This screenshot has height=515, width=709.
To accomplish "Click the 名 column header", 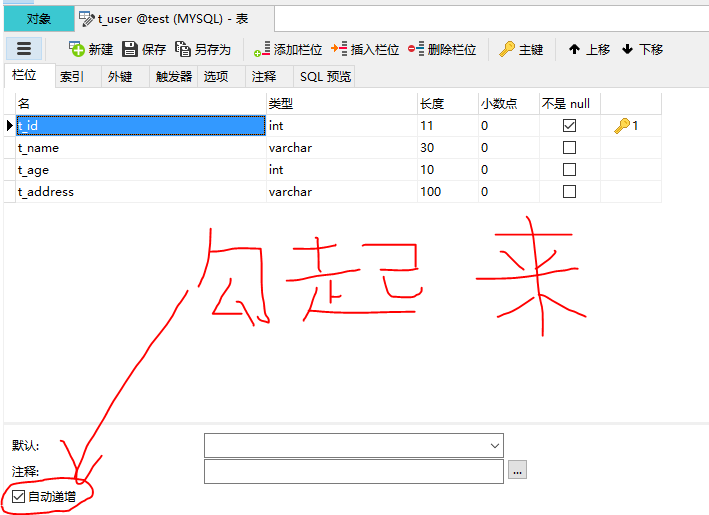I will point(141,104).
